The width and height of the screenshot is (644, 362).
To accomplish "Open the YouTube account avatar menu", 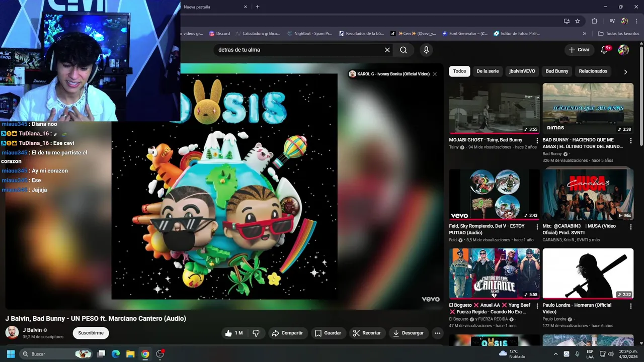I will (x=623, y=50).
